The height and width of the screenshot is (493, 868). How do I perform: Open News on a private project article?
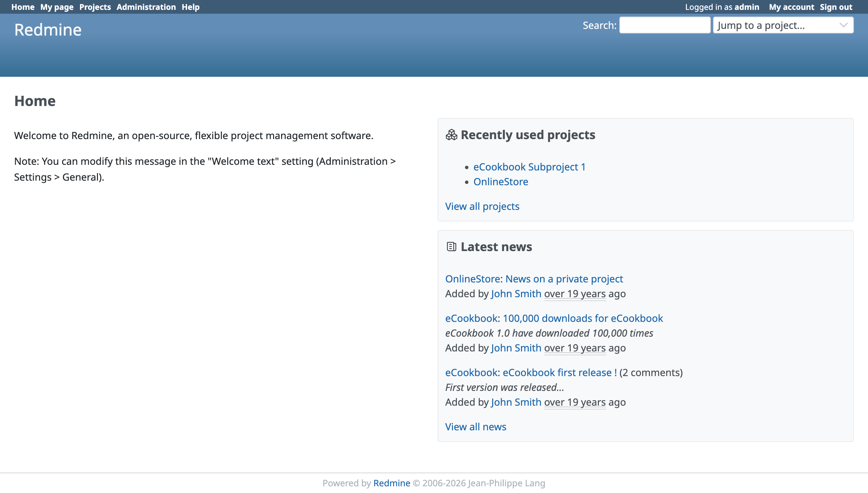564,279
